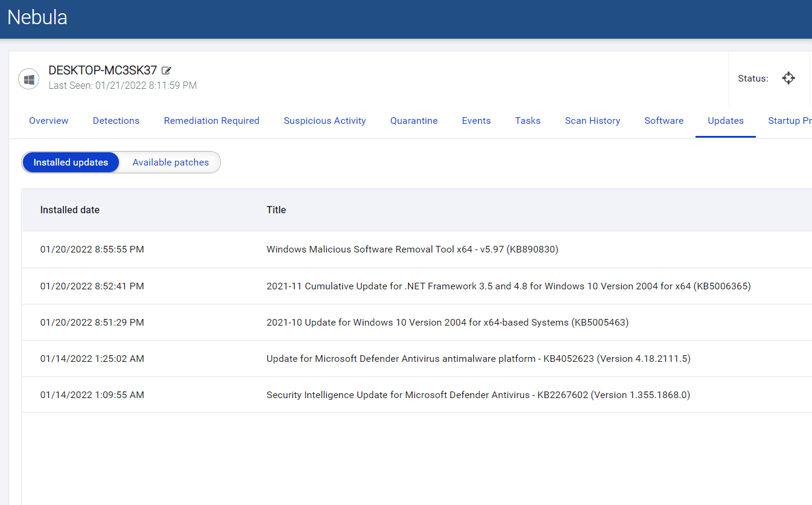
Task: Switch to Suspicious Activity tab
Action: 325,121
